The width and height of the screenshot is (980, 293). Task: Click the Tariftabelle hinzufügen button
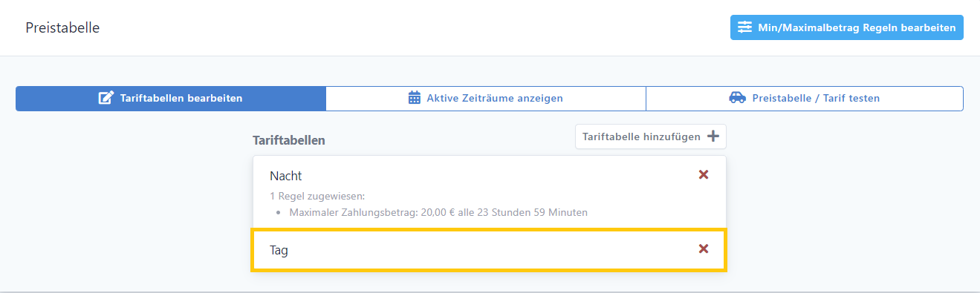651,136
